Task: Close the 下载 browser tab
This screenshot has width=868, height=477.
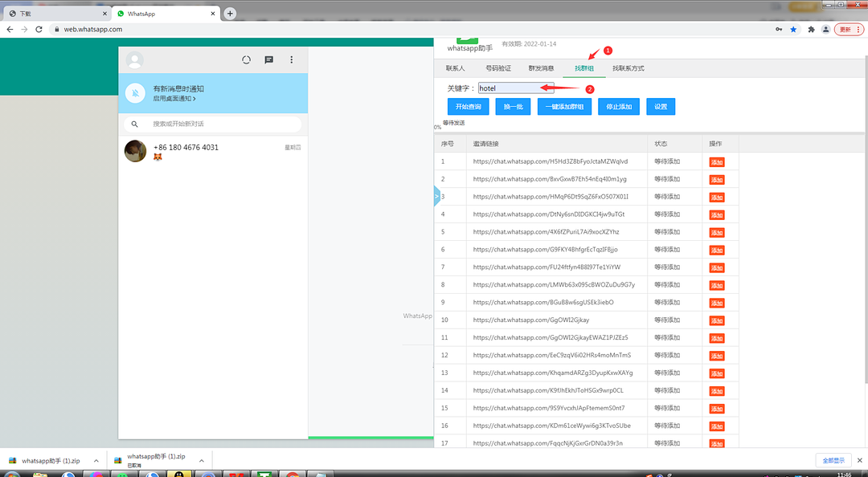Action: pyautogui.click(x=104, y=14)
